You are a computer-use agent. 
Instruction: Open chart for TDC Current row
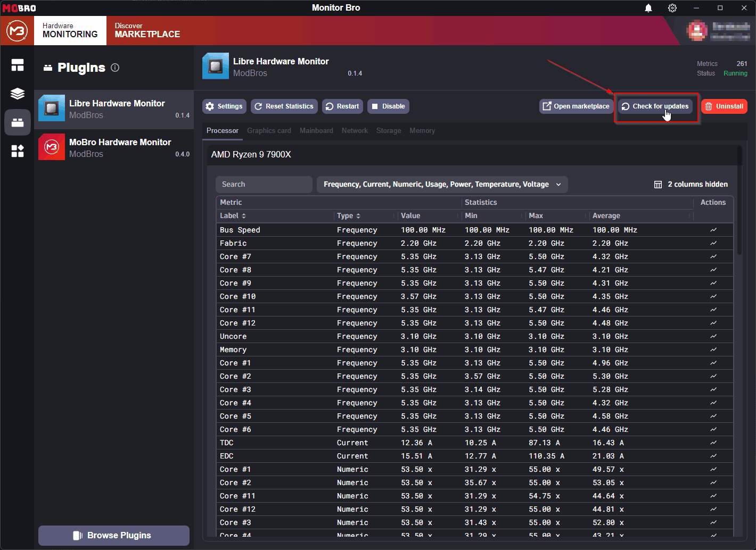(x=713, y=443)
